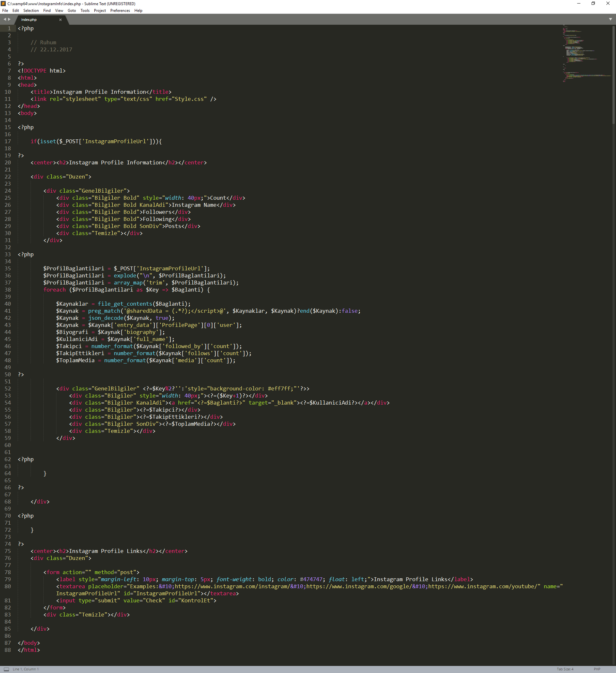Click the array_map function on line 37
This screenshot has height=673, width=616.
point(128,283)
